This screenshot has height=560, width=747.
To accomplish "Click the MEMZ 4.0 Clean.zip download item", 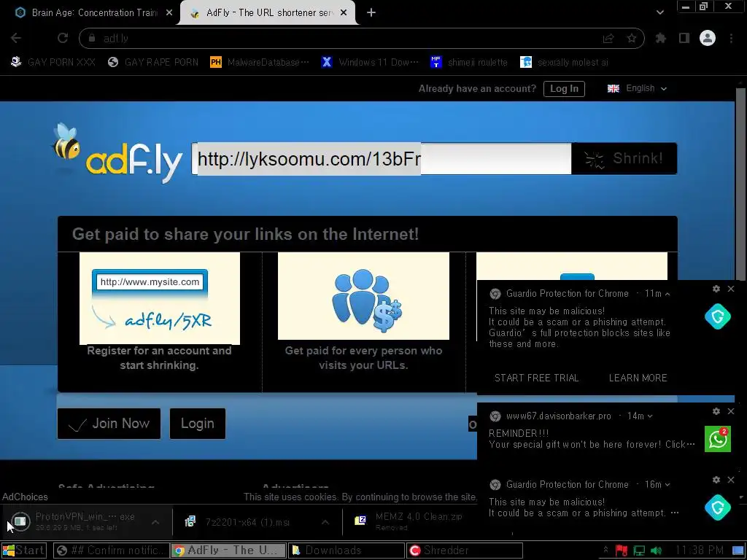I will coord(410,521).
